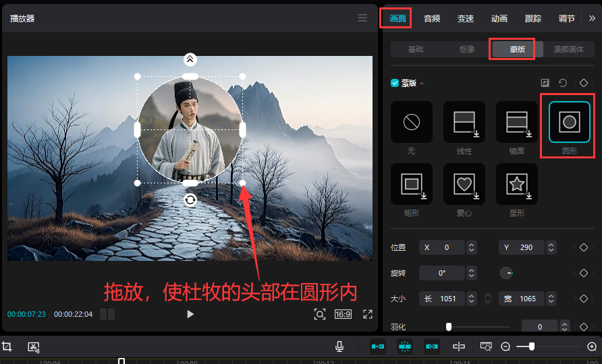This screenshot has width=602, height=364.
Task: Select the 圆形 circle mask
Action: pos(570,122)
